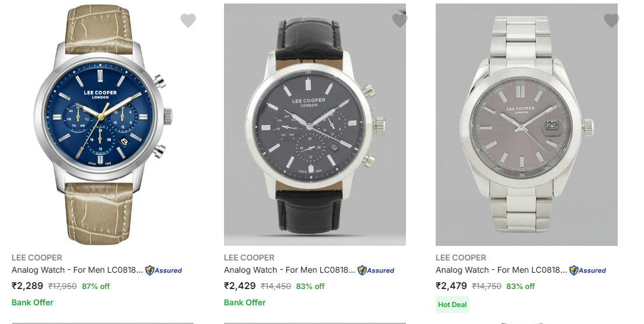The image size is (644, 324).
Task: Open black leather strap watch image
Action: click(x=315, y=125)
